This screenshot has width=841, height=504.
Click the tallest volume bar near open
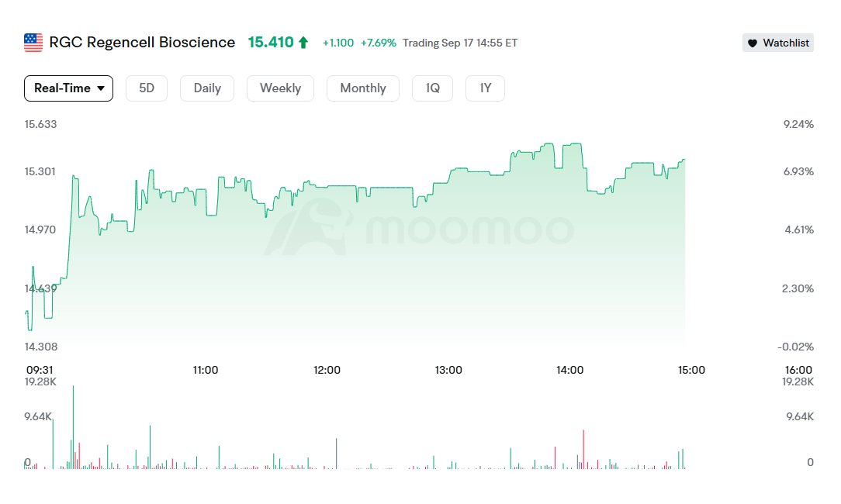(x=73, y=426)
